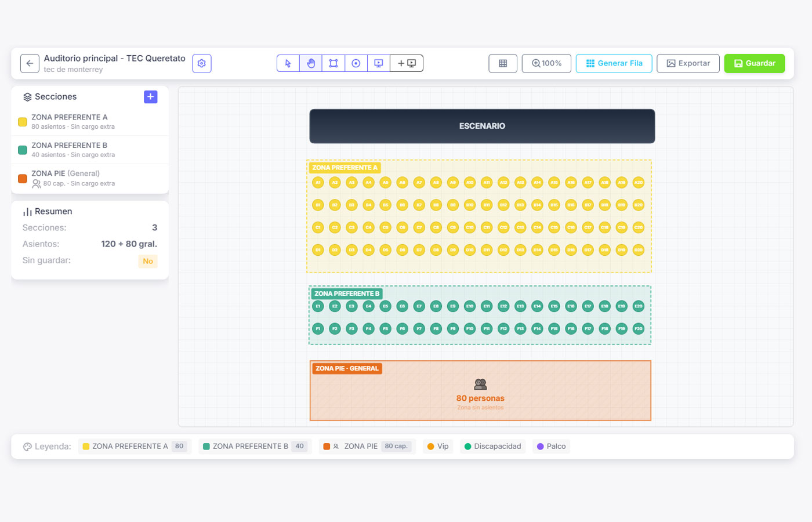The width and height of the screenshot is (812, 522).
Task: Click 'Auditorio principal - TEC Queretato' title
Action: 115,59
